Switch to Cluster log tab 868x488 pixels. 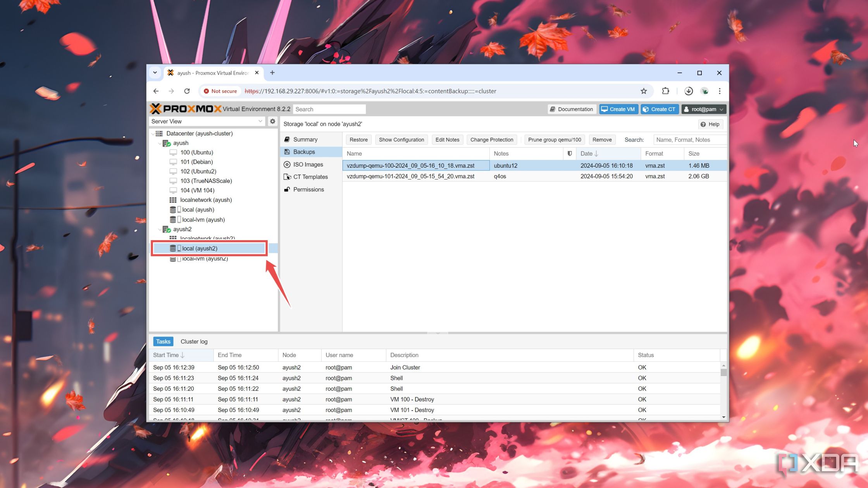[x=194, y=342]
